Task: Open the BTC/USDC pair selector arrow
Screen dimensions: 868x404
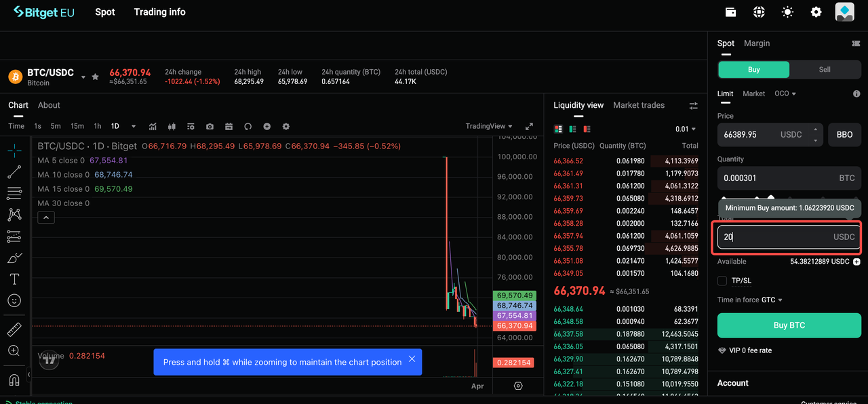Action: (83, 77)
